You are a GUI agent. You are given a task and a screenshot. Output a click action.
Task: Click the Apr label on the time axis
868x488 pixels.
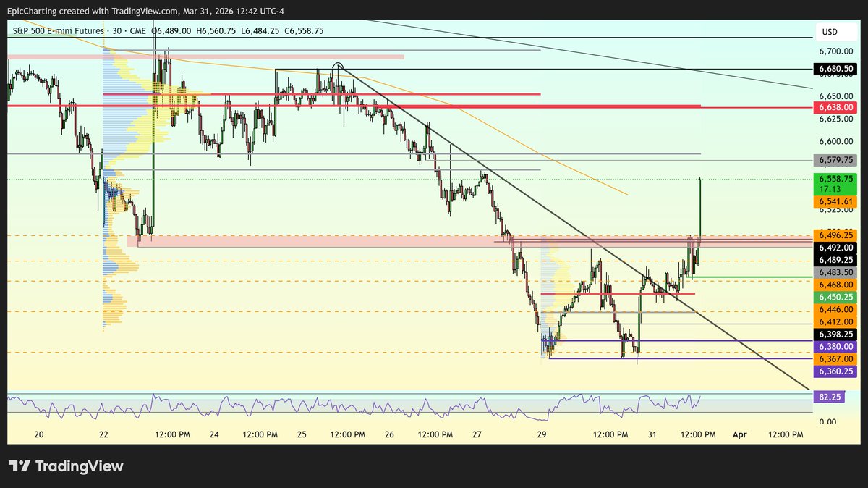[739, 434]
